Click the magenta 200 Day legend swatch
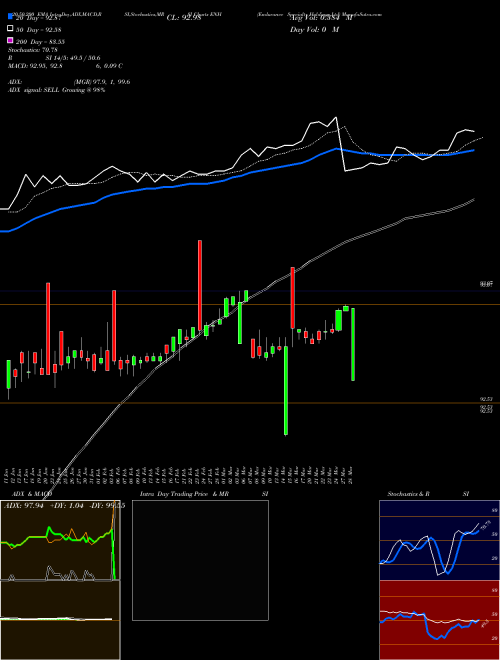500x660 pixels. click(x=11, y=40)
